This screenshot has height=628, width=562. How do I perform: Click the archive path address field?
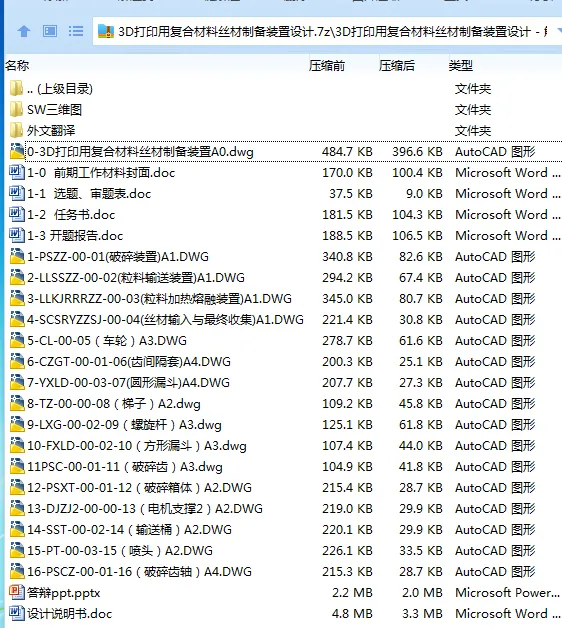coord(327,31)
